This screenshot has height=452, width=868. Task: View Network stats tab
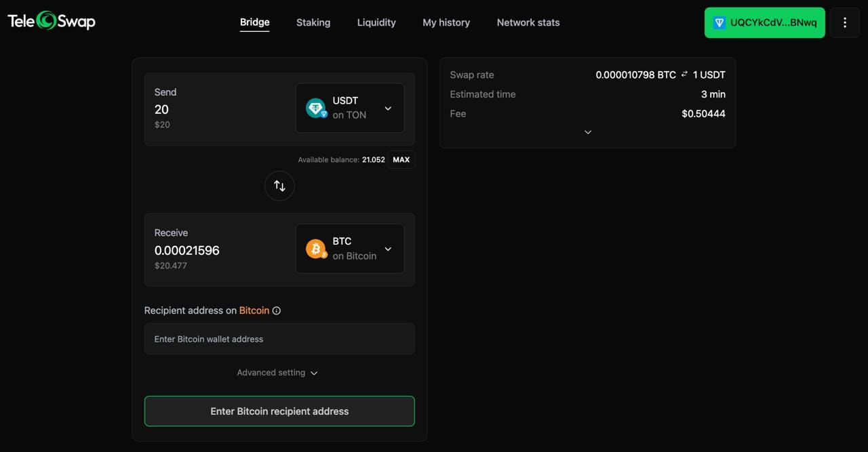tap(528, 22)
